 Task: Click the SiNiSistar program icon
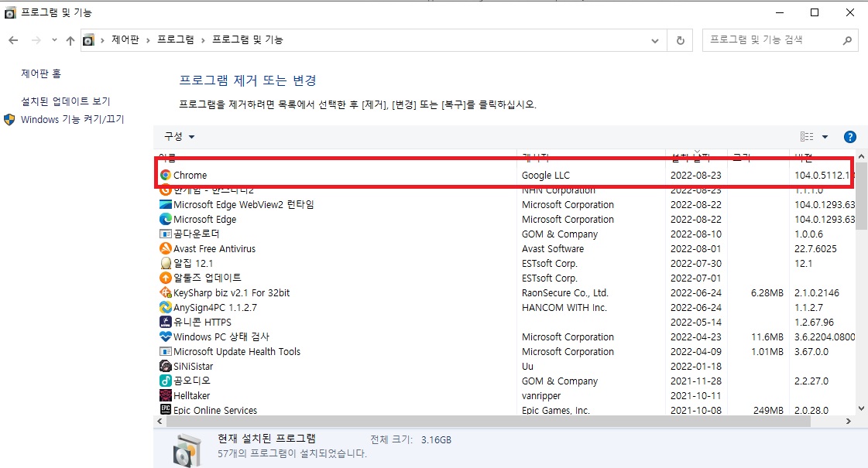point(165,366)
